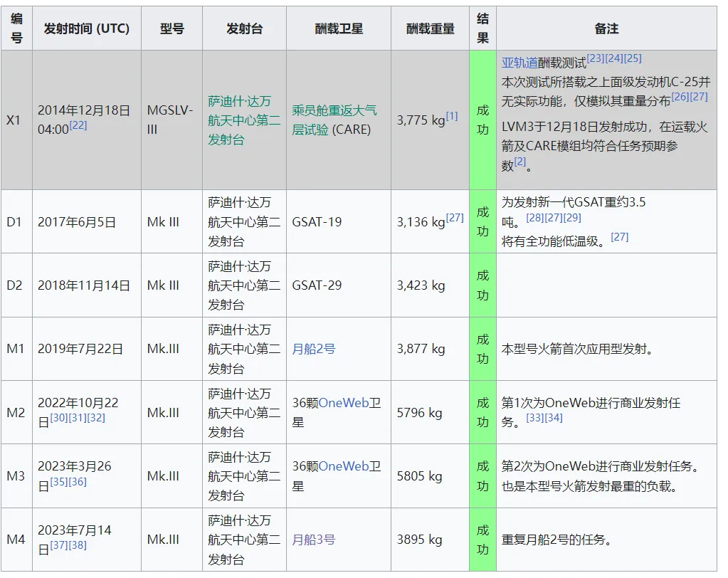The width and height of the screenshot is (728, 578).
Task: Select the 备注 column header
Action: point(606,28)
